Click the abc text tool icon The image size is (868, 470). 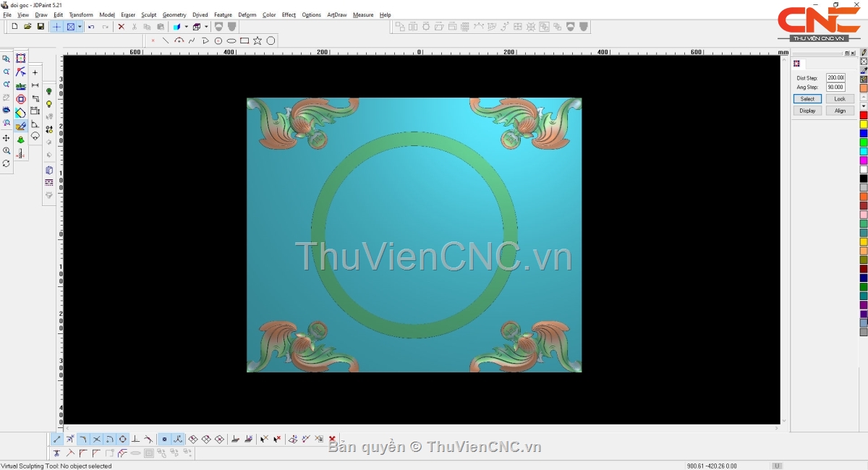[x=21, y=86]
